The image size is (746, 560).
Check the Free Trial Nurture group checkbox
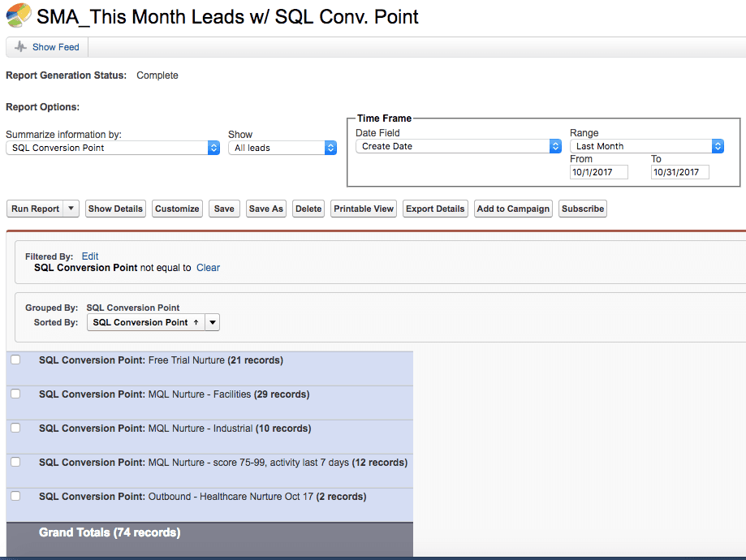tap(15, 360)
